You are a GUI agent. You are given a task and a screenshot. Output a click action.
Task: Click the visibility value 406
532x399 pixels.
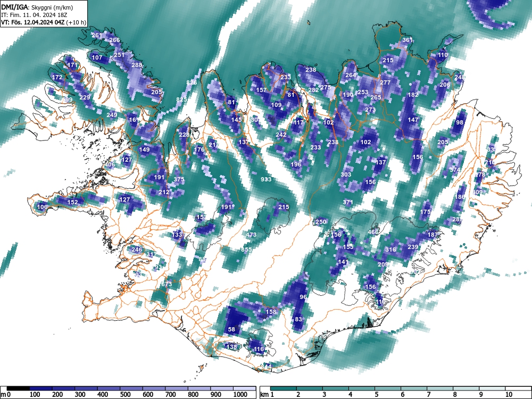[110, 164]
